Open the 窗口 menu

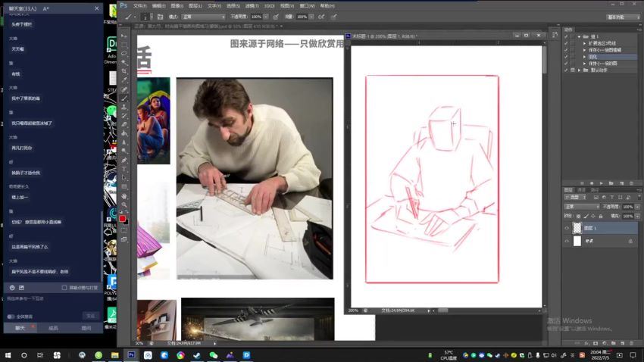pos(307,6)
